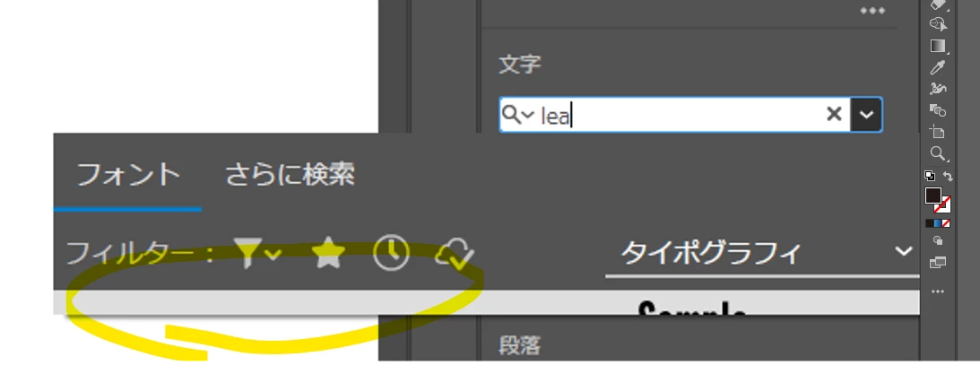This screenshot has height=365, width=980.
Task: Toggle the activated Adobe Fonts cloud filter
Action: pyautogui.click(x=455, y=254)
